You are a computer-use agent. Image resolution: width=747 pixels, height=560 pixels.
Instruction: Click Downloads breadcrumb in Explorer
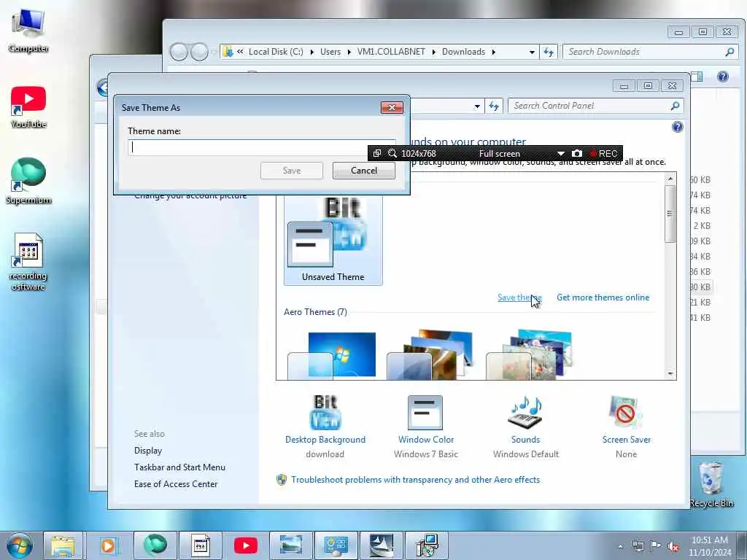(463, 52)
